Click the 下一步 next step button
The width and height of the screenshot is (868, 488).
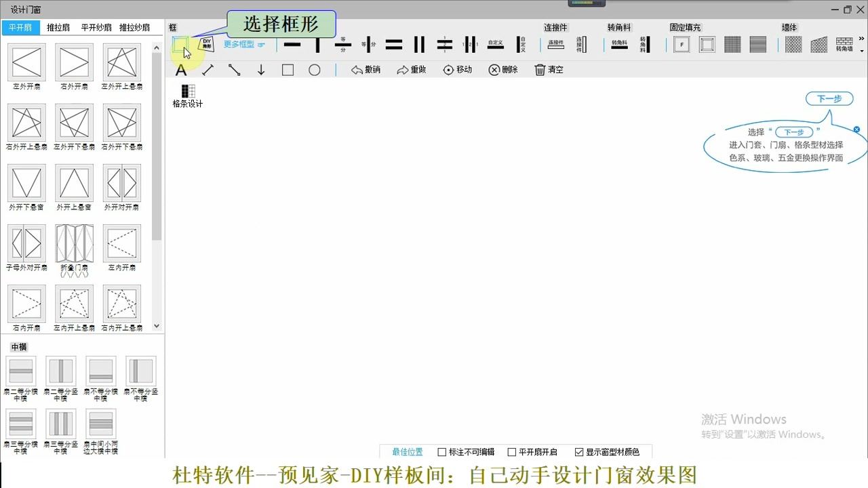pos(829,99)
